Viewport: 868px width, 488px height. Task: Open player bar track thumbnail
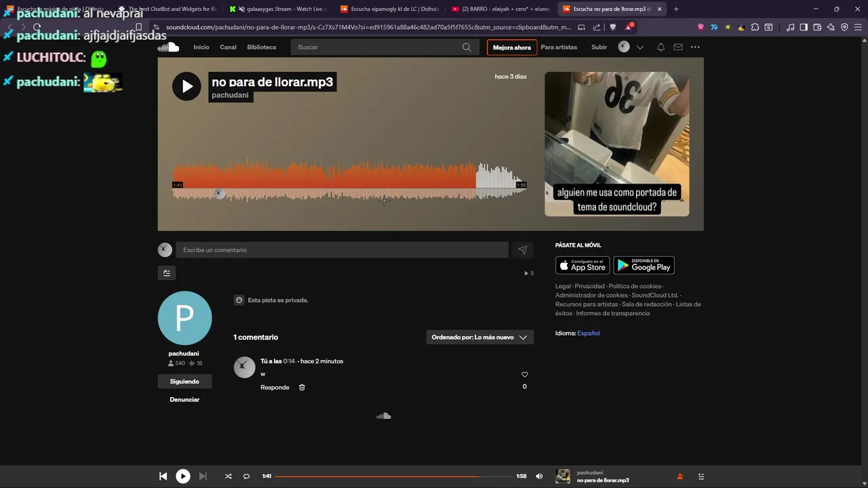pos(563,476)
